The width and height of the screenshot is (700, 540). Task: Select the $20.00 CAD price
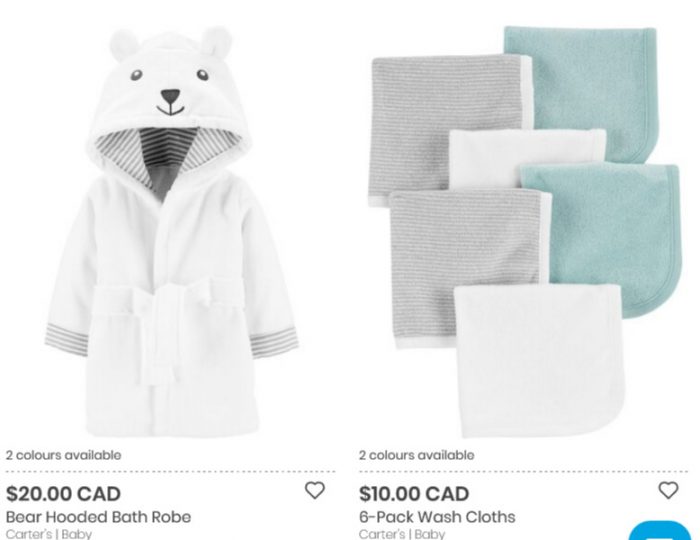pyautogui.click(x=63, y=494)
